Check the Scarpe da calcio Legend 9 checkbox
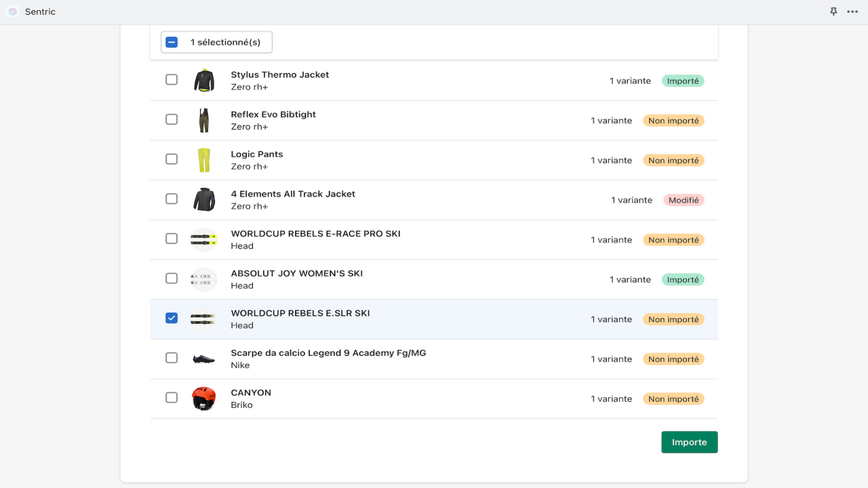 coord(172,358)
